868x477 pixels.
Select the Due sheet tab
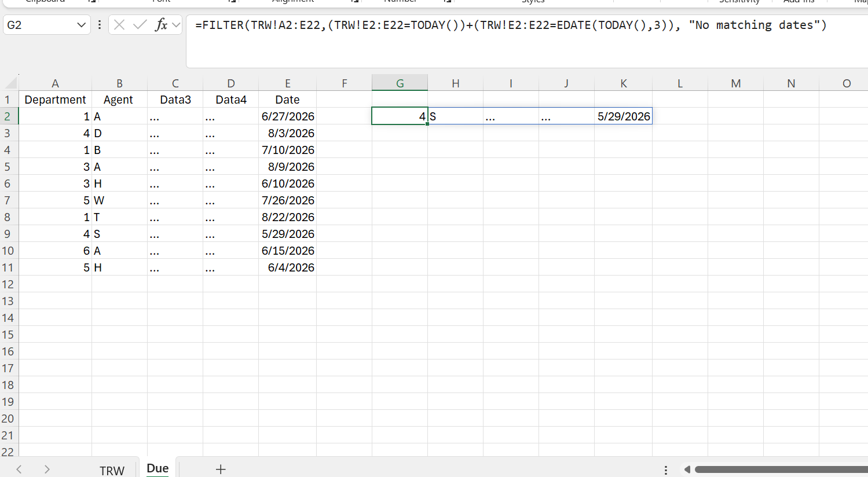pyautogui.click(x=158, y=468)
